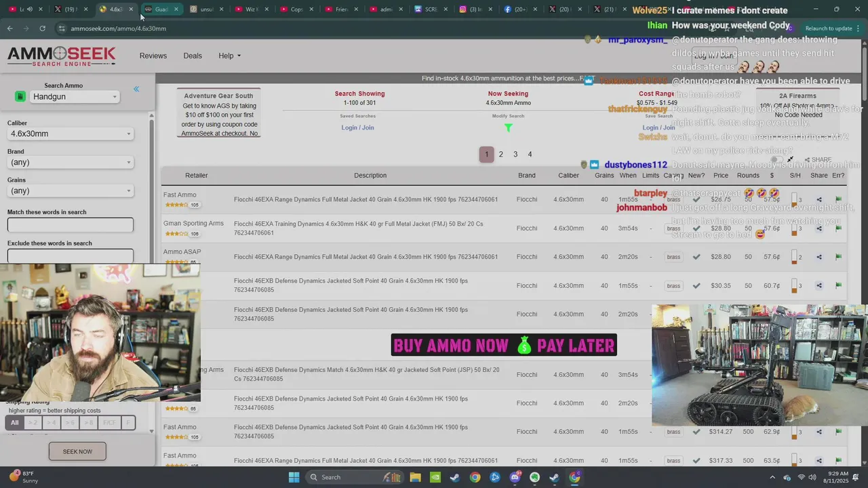Open site information icon in the address bar
Screen dimensions: 868x488
click(62, 28)
